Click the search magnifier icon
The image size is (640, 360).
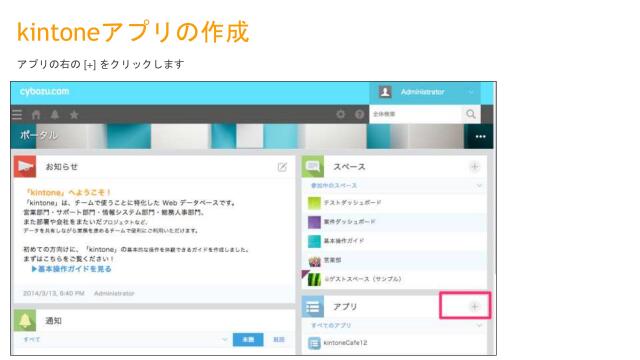[x=471, y=114]
